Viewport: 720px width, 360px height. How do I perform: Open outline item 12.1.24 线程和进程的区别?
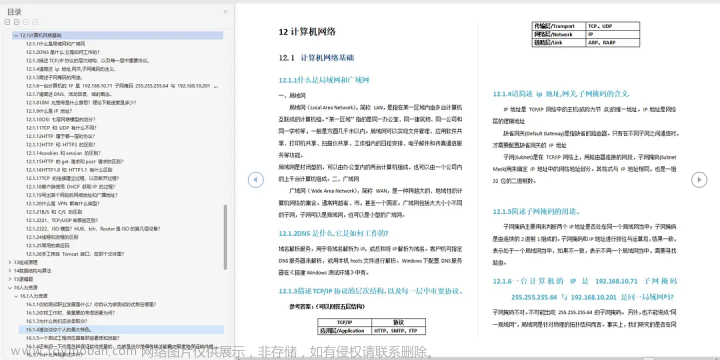(x=52, y=237)
